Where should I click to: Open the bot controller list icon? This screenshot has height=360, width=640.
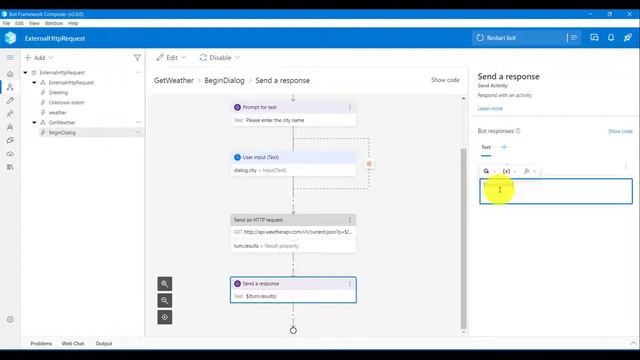click(574, 38)
